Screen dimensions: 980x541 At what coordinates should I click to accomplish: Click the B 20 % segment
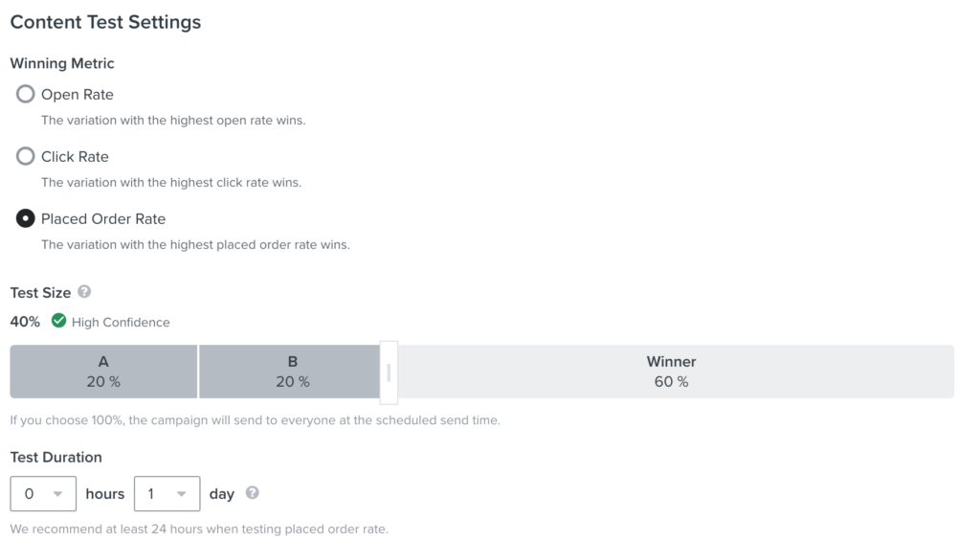coord(289,372)
